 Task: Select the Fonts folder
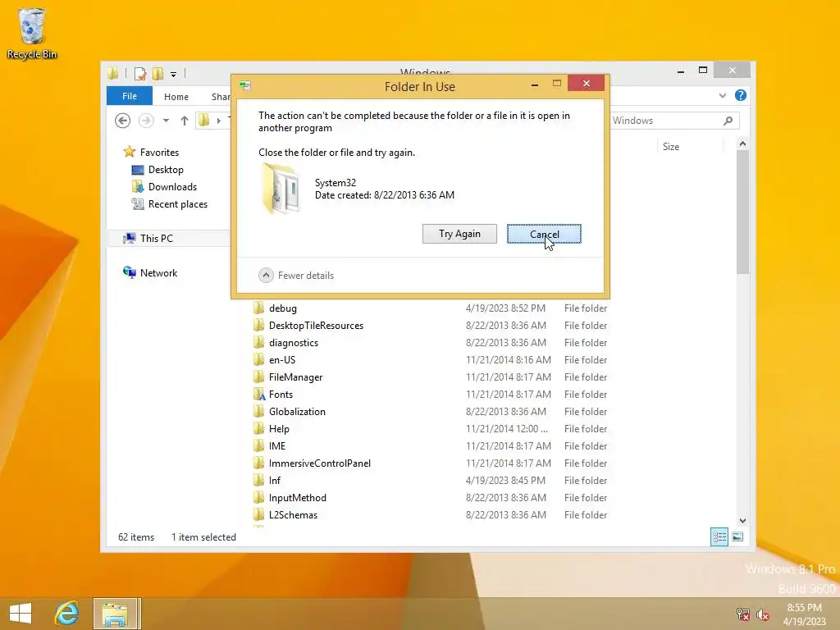click(281, 395)
